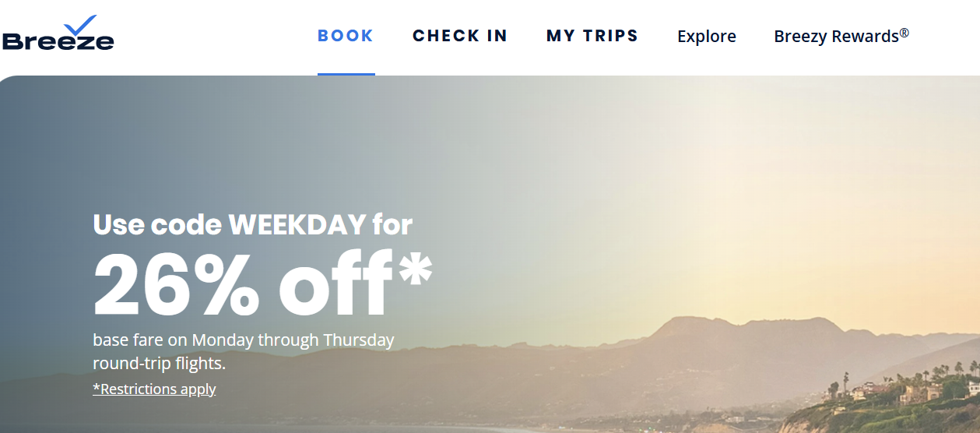Image resolution: width=980 pixels, height=433 pixels.
Task: Click the asterisk after "26% off"
Action: [x=414, y=269]
